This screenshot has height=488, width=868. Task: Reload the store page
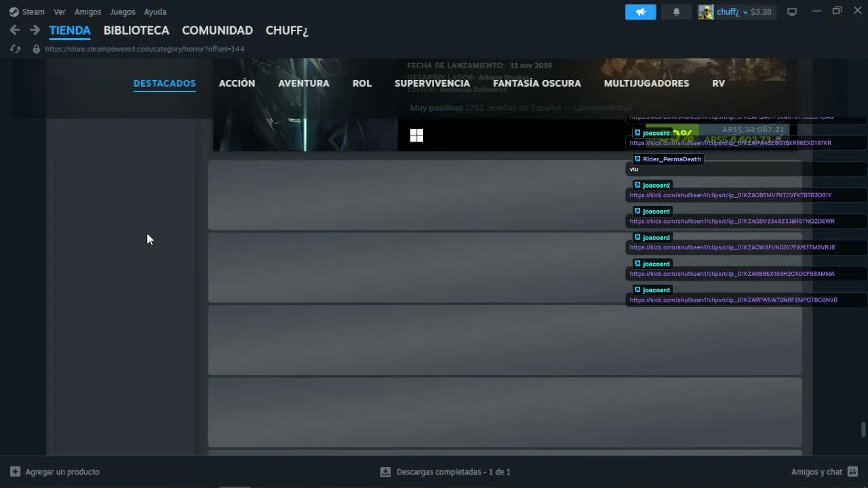[15, 49]
